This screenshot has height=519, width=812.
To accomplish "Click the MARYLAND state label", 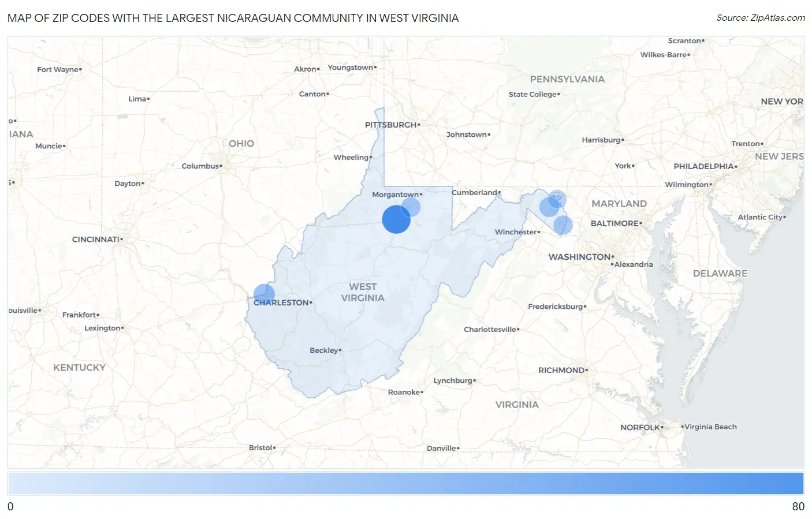I will [619, 204].
